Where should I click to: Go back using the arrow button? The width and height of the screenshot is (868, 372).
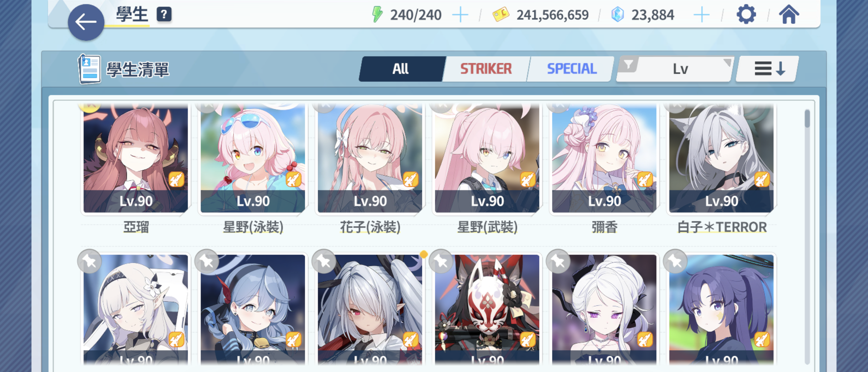(x=86, y=22)
